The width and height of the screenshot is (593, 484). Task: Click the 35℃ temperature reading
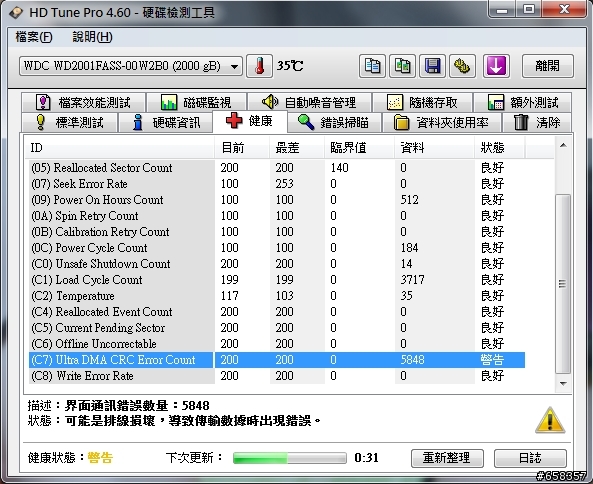(290, 66)
